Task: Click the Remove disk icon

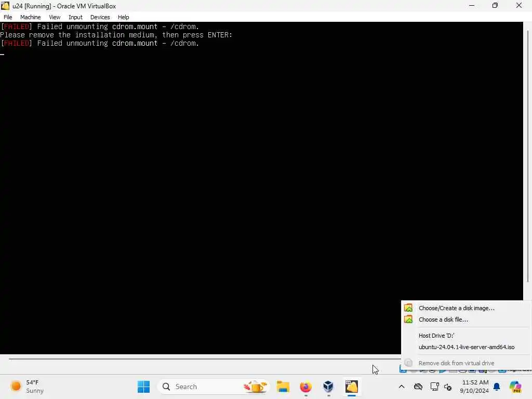Action: 408,363
